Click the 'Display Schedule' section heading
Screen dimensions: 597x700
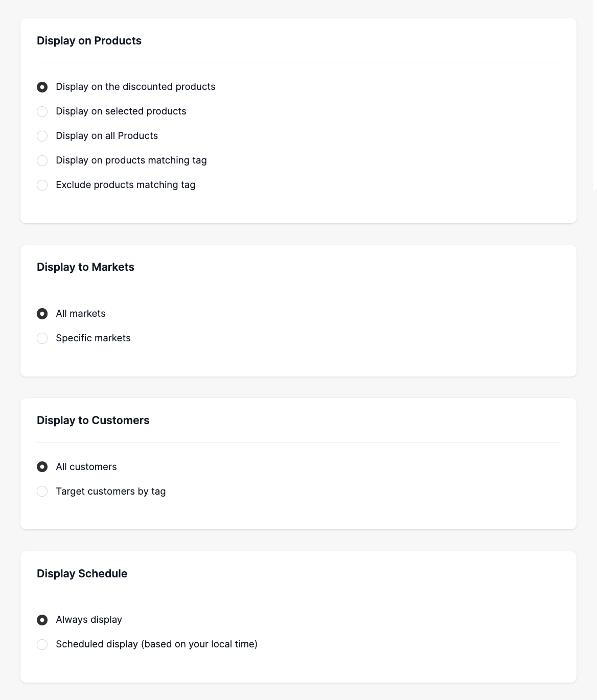(82, 574)
